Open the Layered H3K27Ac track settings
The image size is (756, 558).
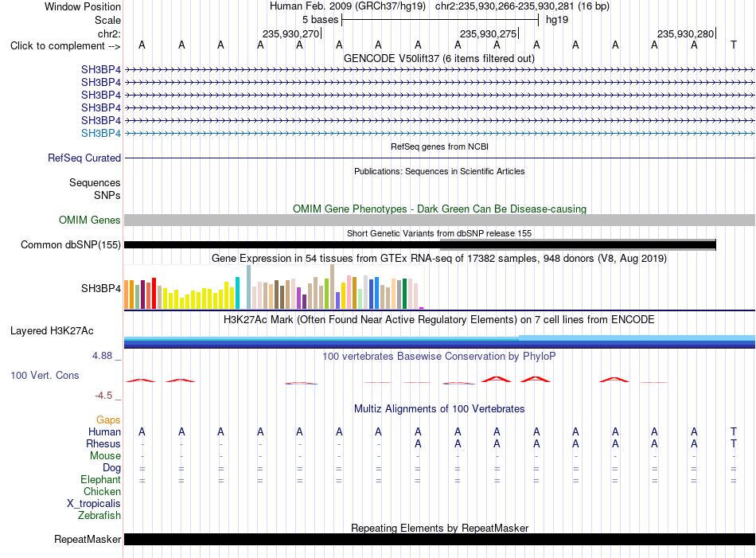point(52,331)
